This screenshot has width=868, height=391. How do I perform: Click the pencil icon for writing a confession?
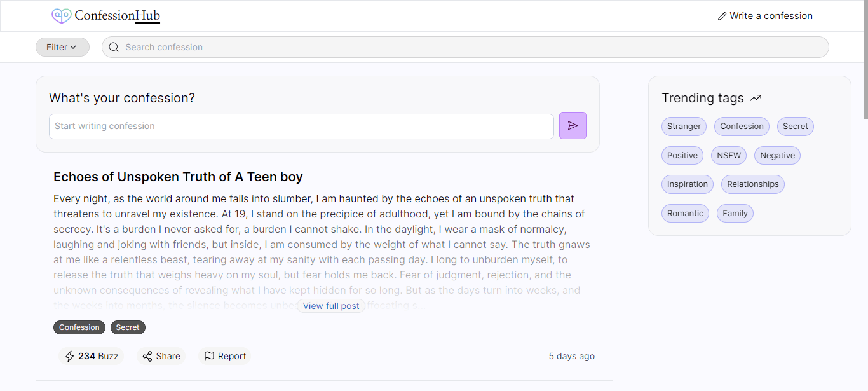[x=722, y=17]
